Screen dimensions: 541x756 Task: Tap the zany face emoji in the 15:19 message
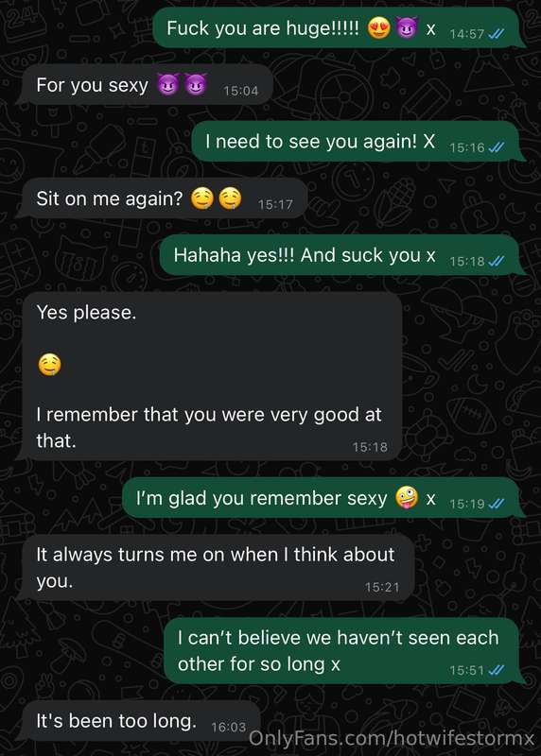click(x=407, y=498)
